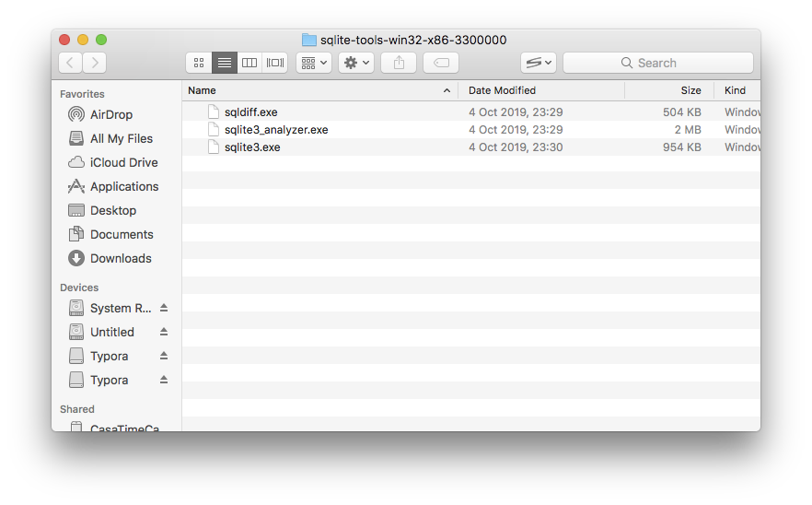This screenshot has height=505, width=812.
Task: Switch to column view mode
Action: 249,63
